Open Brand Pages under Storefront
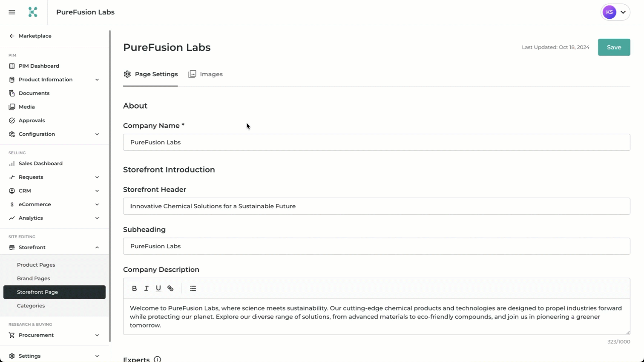 (x=34, y=279)
